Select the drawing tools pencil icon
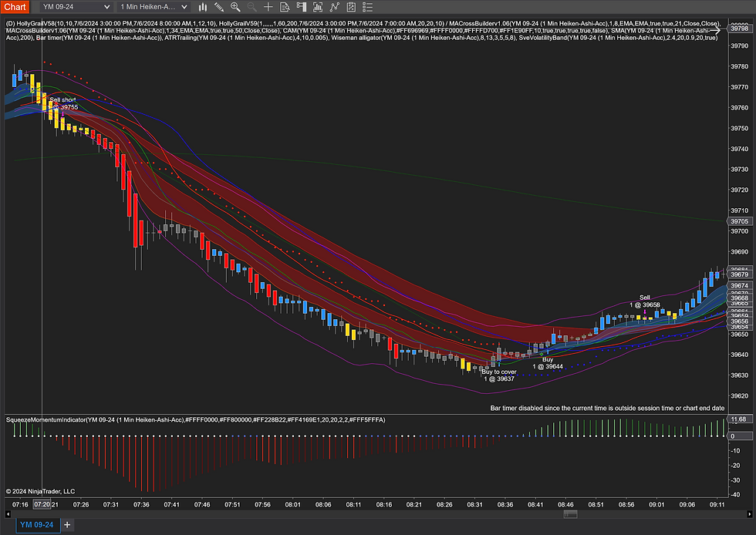The width and height of the screenshot is (756, 535). click(x=219, y=7)
